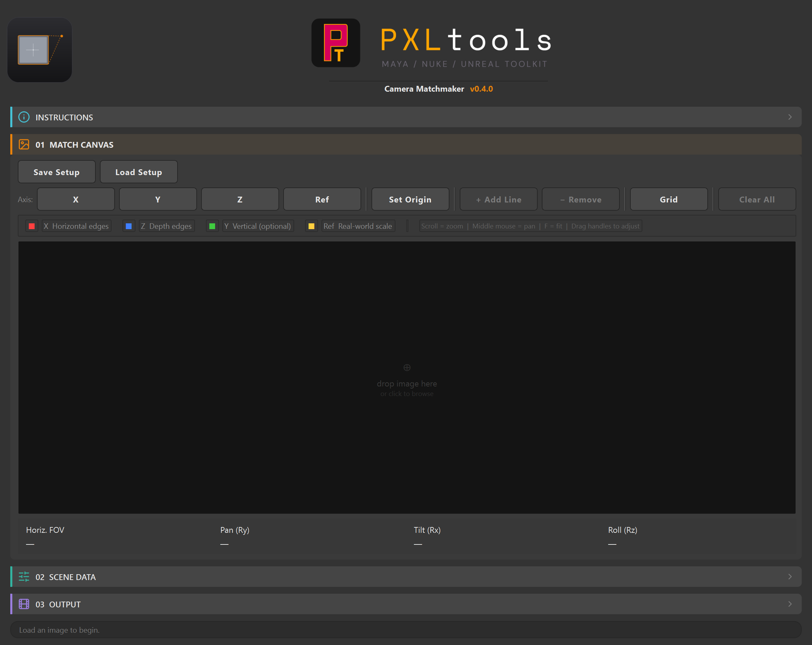Click the Remove button
Screen dimensions: 812x645
point(580,199)
